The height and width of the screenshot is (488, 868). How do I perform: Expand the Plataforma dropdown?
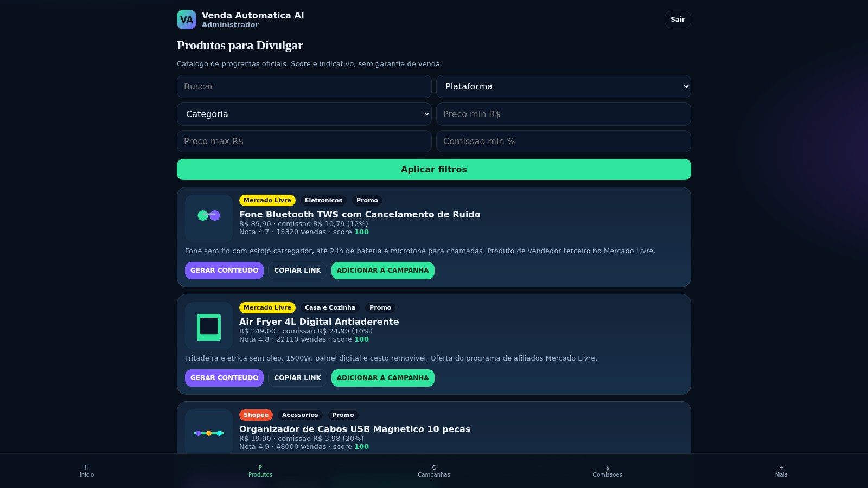click(x=564, y=86)
